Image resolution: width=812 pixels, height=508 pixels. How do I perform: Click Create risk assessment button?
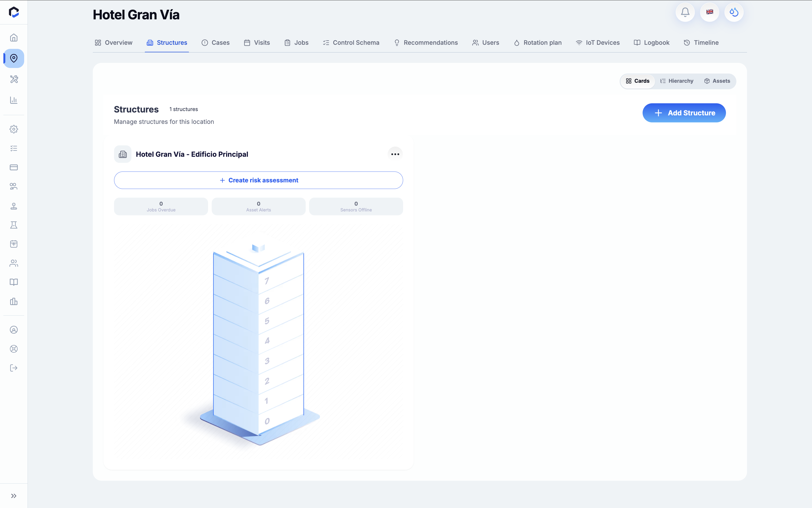[x=258, y=180]
